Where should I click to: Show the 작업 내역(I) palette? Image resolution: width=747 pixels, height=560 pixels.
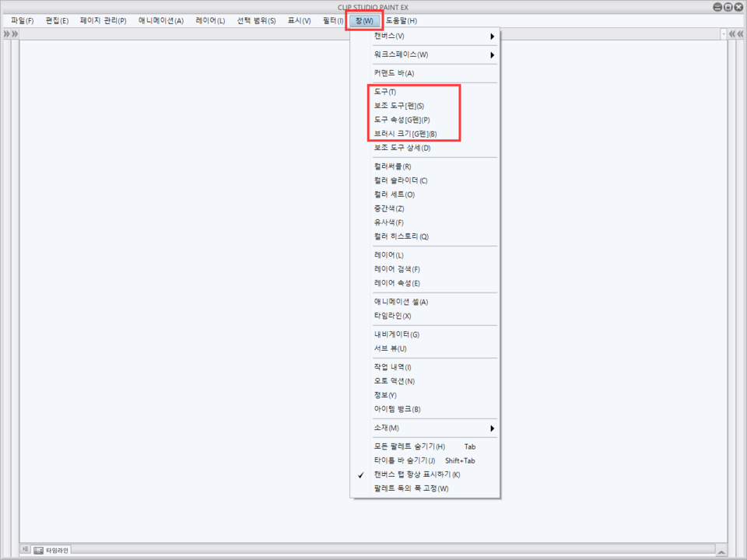click(x=434, y=367)
